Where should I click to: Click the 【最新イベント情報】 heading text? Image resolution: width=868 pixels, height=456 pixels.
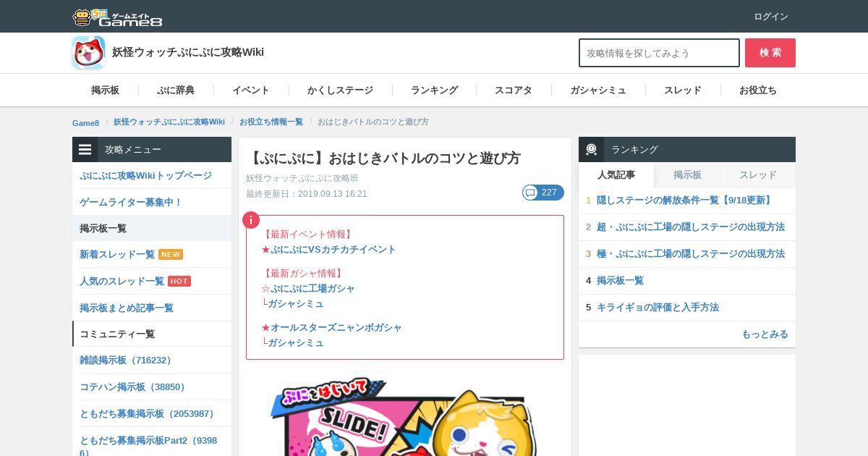tap(307, 235)
